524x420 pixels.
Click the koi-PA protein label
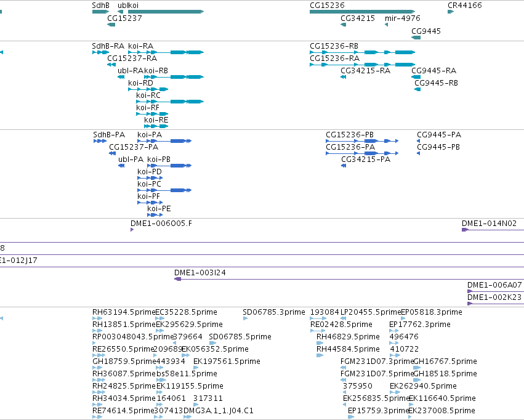[x=150, y=135]
